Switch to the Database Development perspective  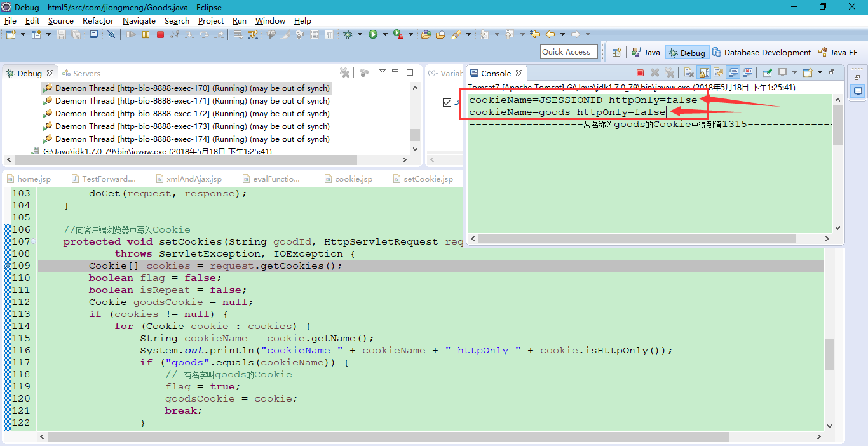click(x=762, y=53)
